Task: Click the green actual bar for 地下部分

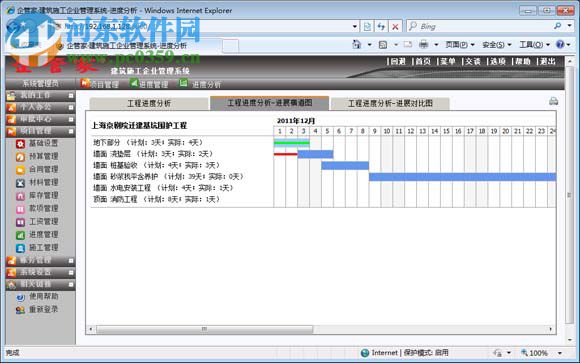Action: pos(291,142)
